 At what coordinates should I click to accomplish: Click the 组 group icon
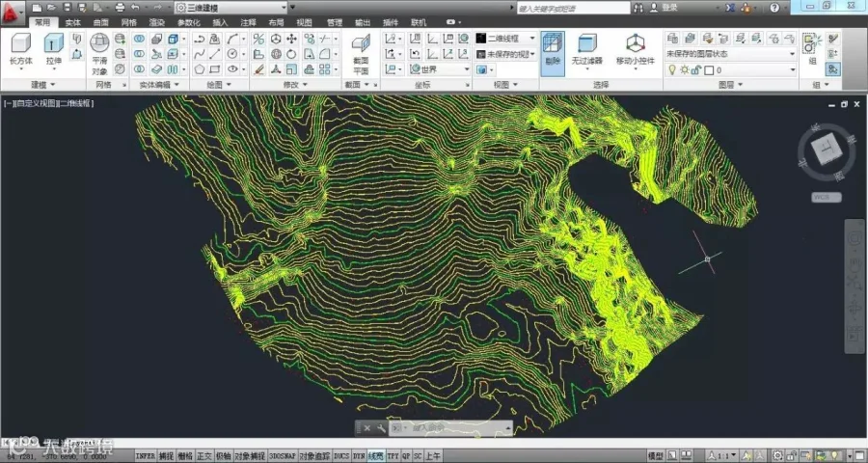(x=812, y=44)
